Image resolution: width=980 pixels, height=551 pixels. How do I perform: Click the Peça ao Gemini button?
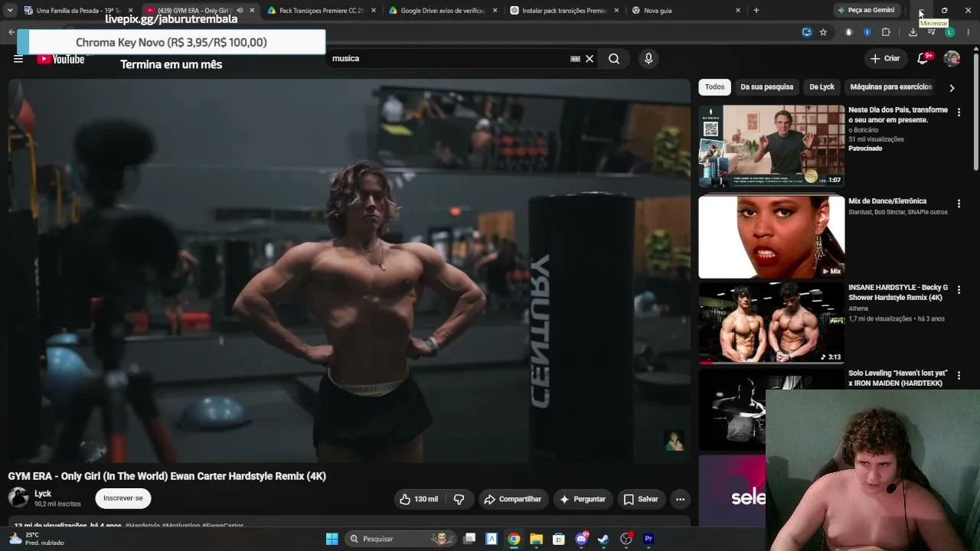[866, 11]
